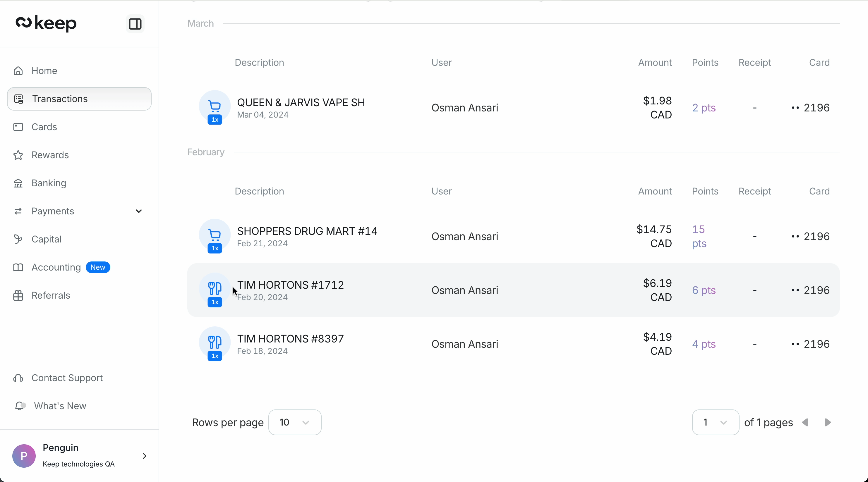Click Osman Ansari in Shoppers Drug Mart row

[x=465, y=236]
